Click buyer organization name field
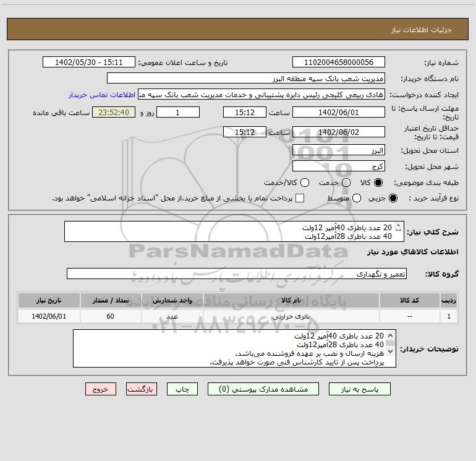Image resolution: width=476 pixels, height=461 pixels. coord(246,78)
